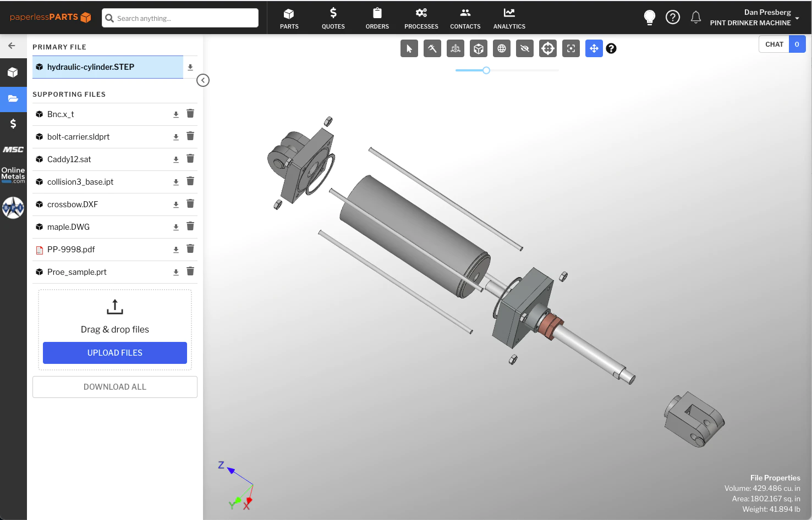Screen dimensions: 812x520
Task: Download the hydraulic-cylinder.STEP primary file
Action: 190,67
